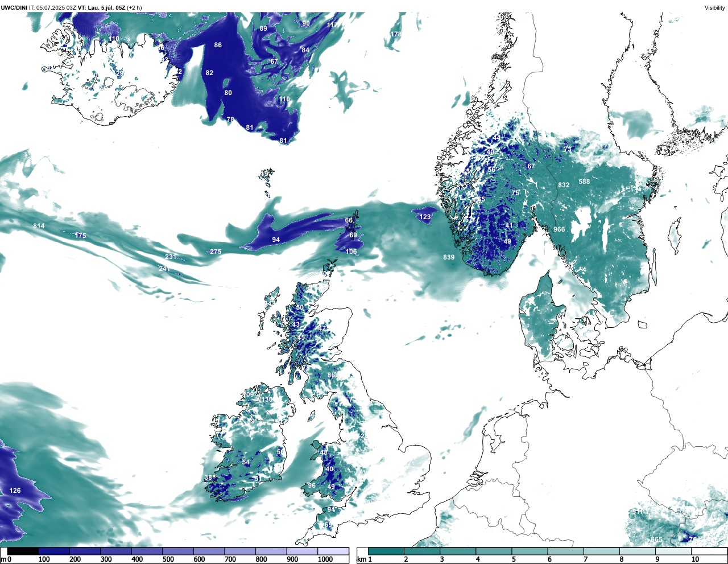This screenshot has height=564, width=728.
Task: Pick the dark teal 1-2 km legend swatch
Action: pyautogui.click(x=386, y=551)
